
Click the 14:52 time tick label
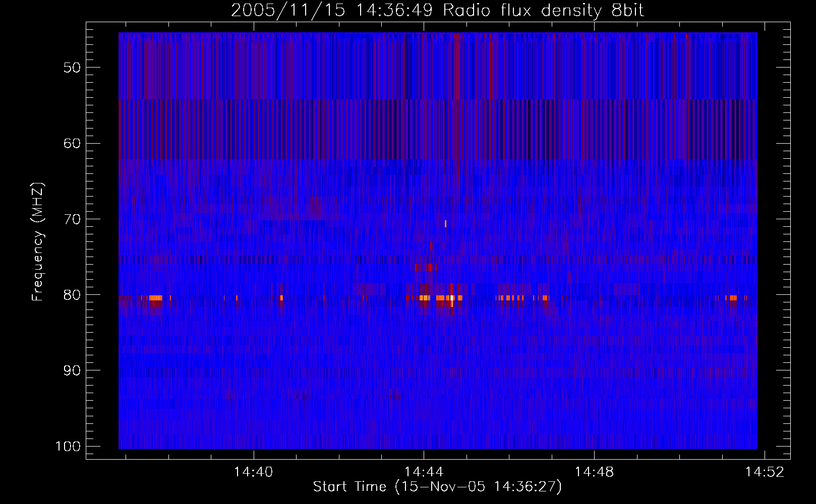tap(765, 472)
